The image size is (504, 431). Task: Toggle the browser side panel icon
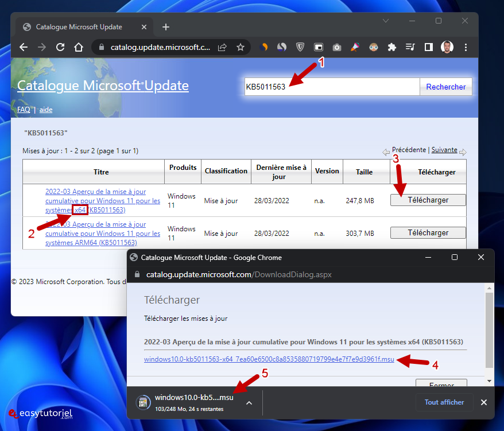coord(428,47)
